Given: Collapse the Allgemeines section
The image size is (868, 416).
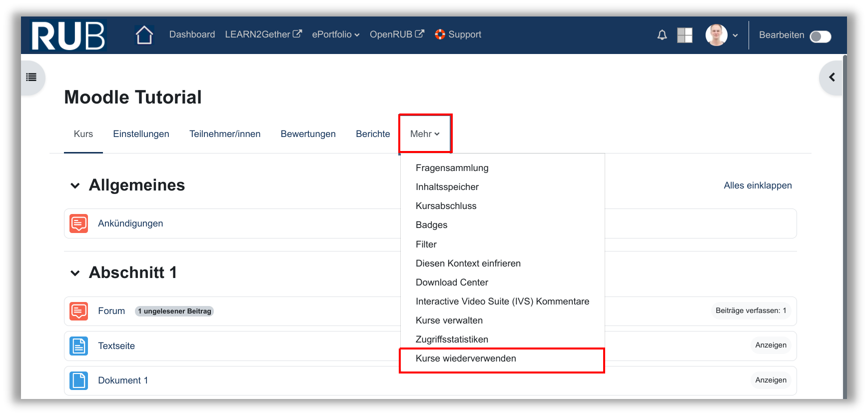Looking at the screenshot, I should point(75,186).
